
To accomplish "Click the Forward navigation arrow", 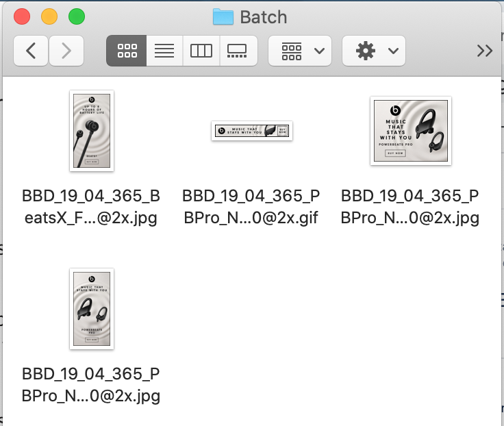I will [x=66, y=51].
